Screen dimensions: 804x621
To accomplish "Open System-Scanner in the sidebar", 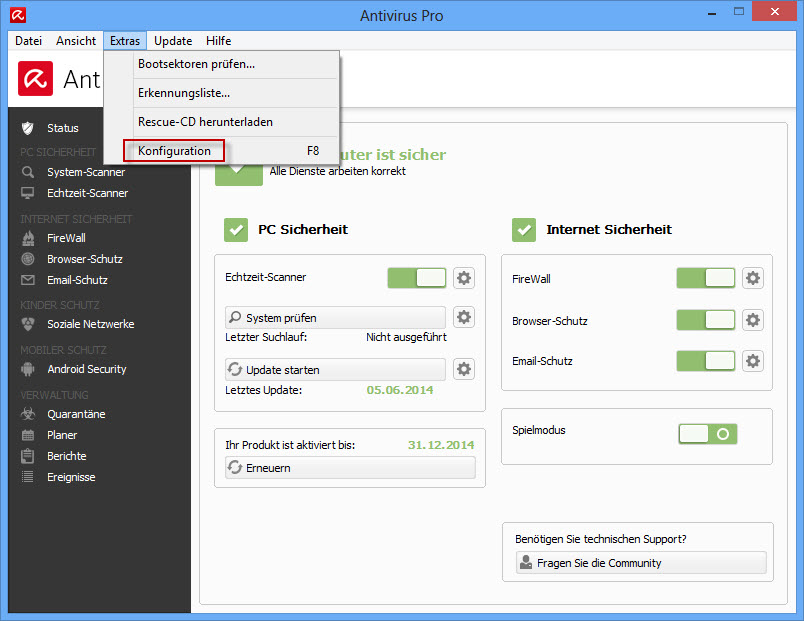I will 86,172.
